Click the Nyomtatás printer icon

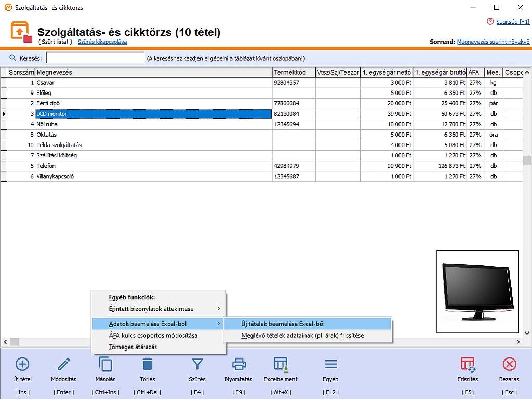pos(238,364)
